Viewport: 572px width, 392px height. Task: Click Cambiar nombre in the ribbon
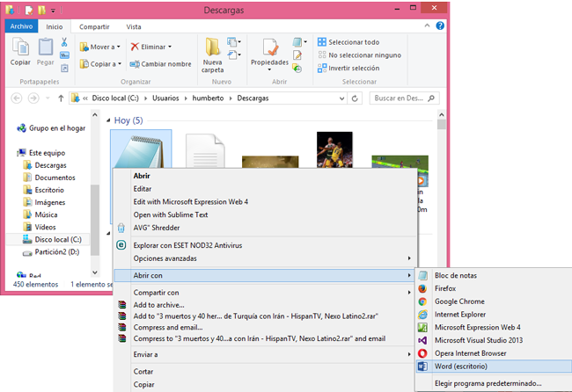point(160,64)
